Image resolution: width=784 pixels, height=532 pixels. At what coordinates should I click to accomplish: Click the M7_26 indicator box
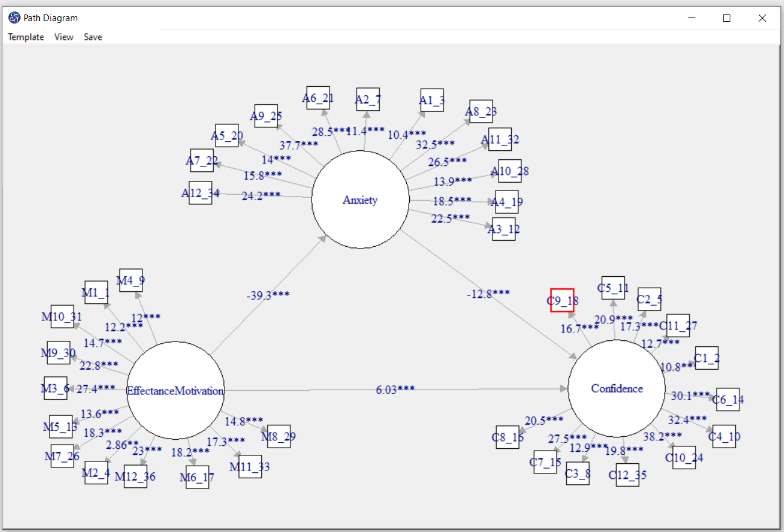coord(62,456)
